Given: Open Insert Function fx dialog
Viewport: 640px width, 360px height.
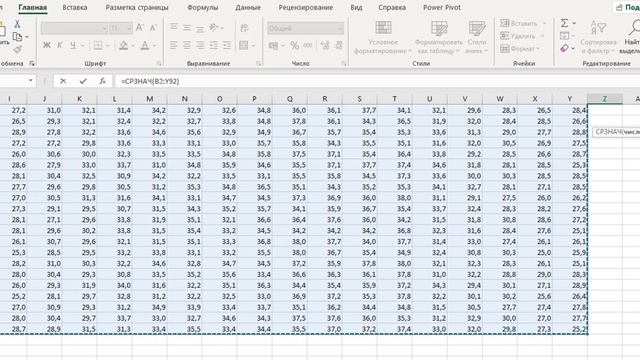Looking at the screenshot, I should [x=102, y=81].
